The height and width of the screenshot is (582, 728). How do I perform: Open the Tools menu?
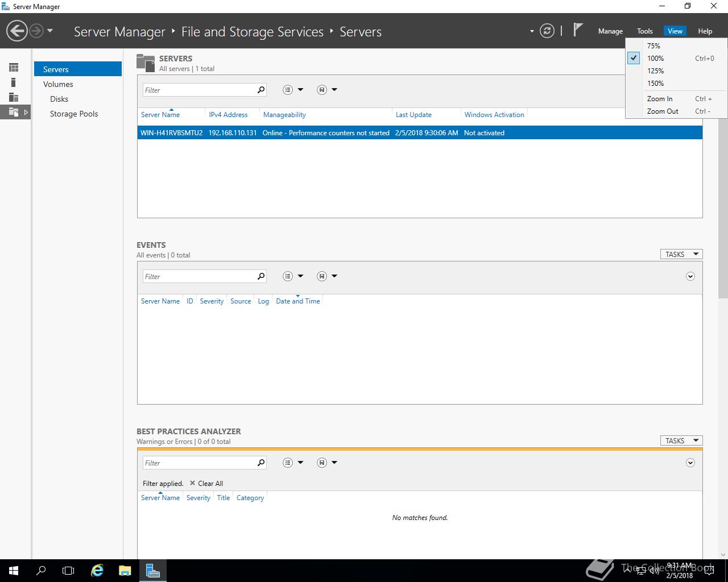click(645, 31)
